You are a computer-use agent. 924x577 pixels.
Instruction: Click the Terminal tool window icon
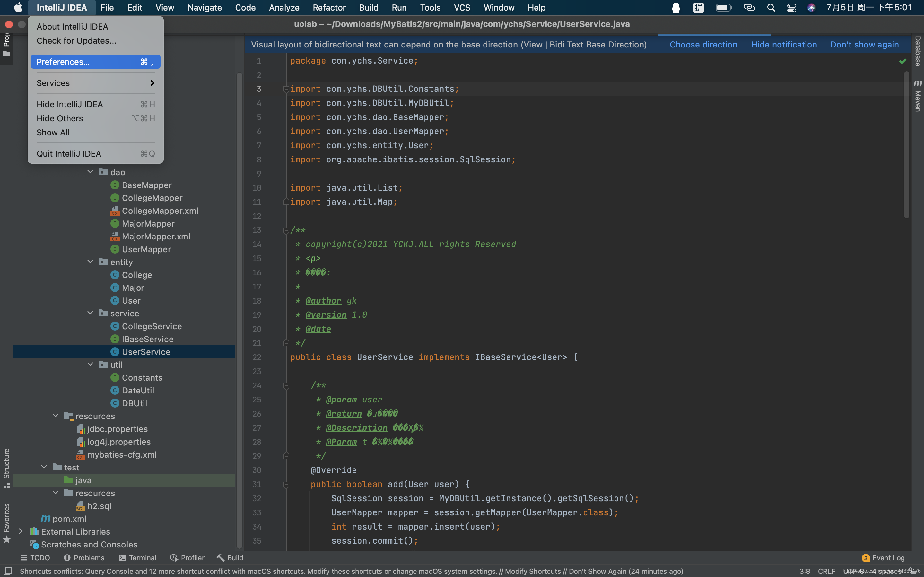coord(137,557)
